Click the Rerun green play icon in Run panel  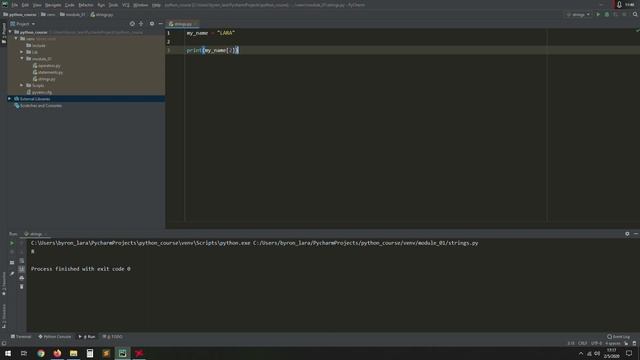point(12,243)
